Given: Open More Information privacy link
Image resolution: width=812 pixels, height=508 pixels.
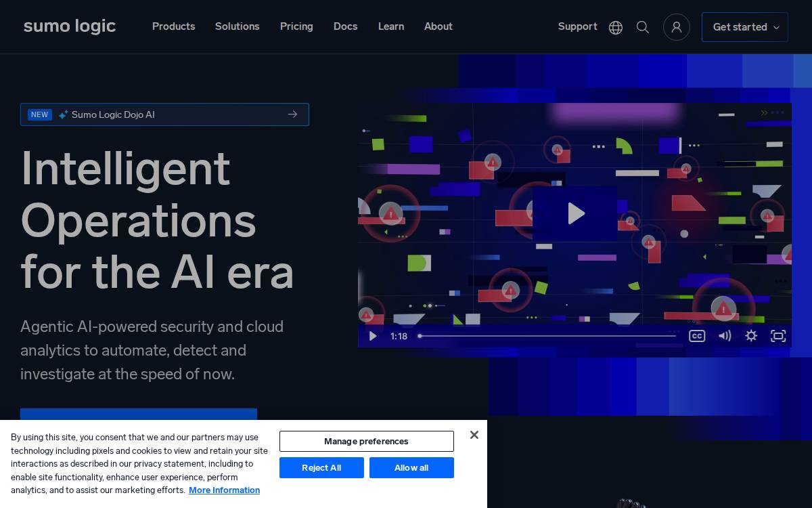Looking at the screenshot, I should [224, 490].
